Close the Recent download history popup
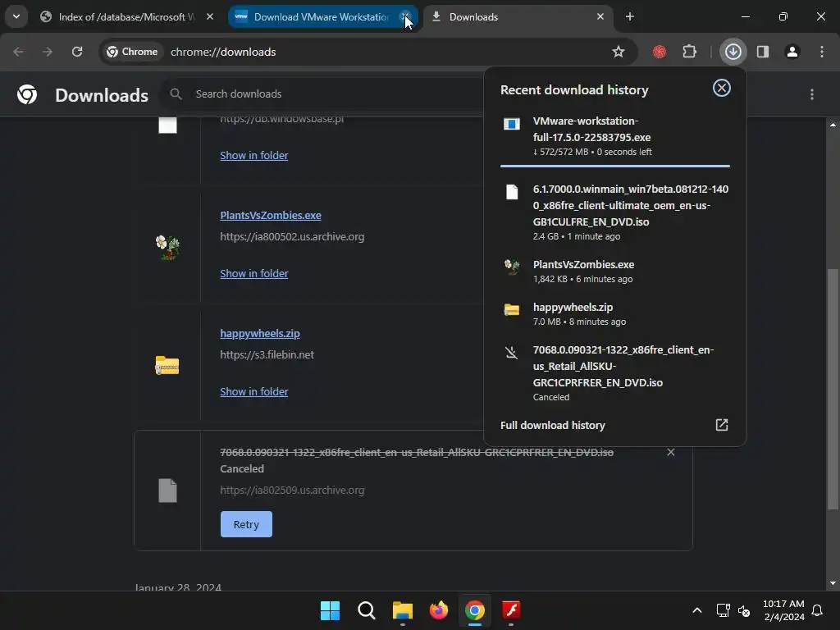Image resolution: width=840 pixels, height=630 pixels. pos(722,88)
